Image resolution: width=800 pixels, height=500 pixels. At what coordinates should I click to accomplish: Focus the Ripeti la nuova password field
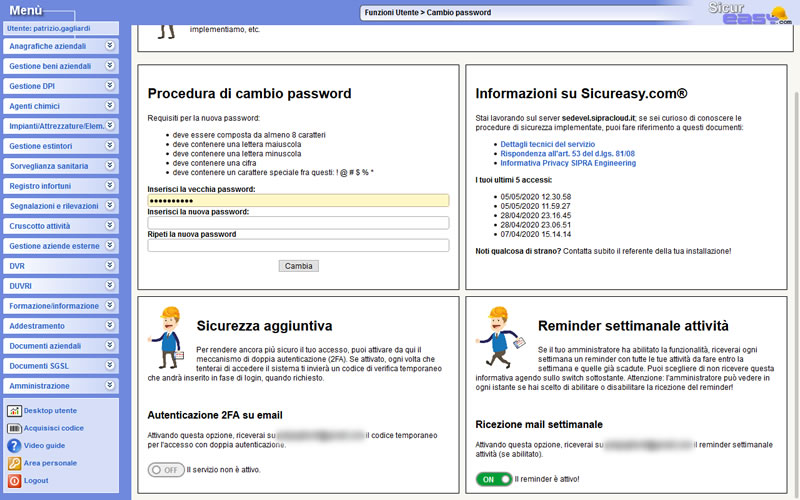coord(298,245)
